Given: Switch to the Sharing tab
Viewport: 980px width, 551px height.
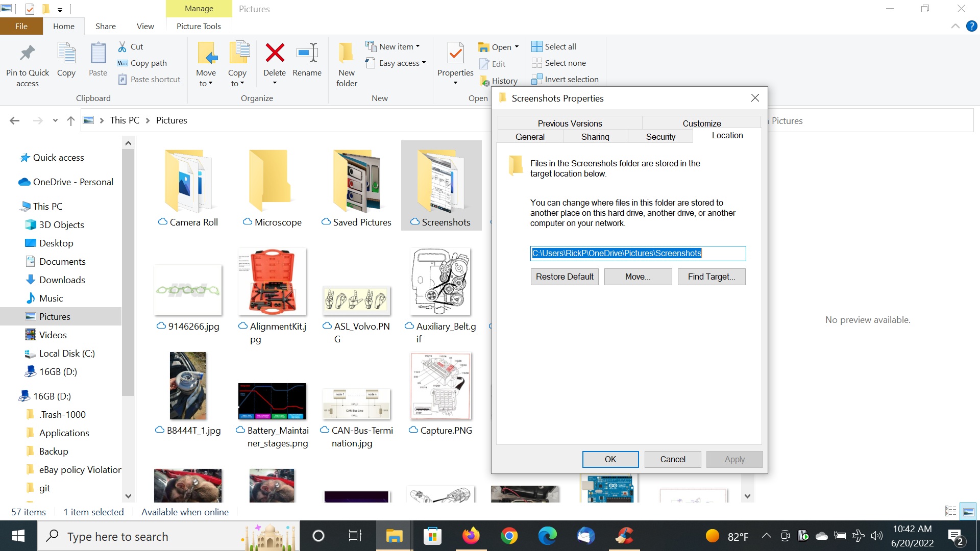Looking at the screenshot, I should [x=595, y=137].
